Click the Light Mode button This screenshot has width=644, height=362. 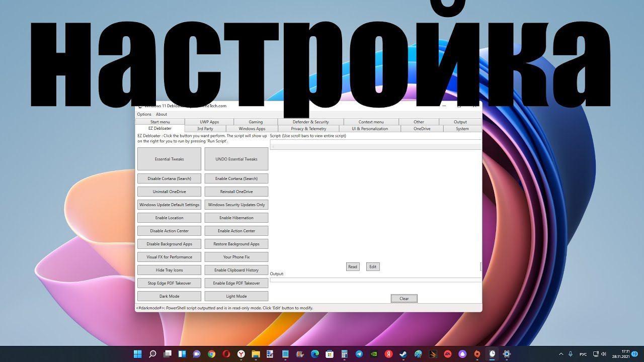(x=236, y=296)
